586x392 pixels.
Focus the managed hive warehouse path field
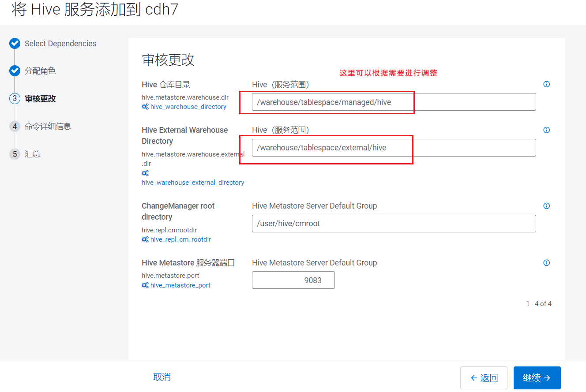pyautogui.click(x=394, y=102)
